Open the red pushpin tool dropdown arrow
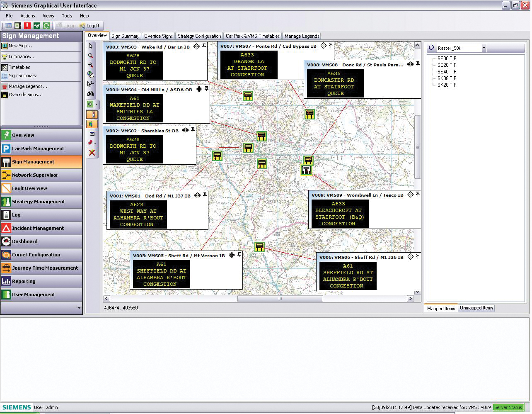 95,143
